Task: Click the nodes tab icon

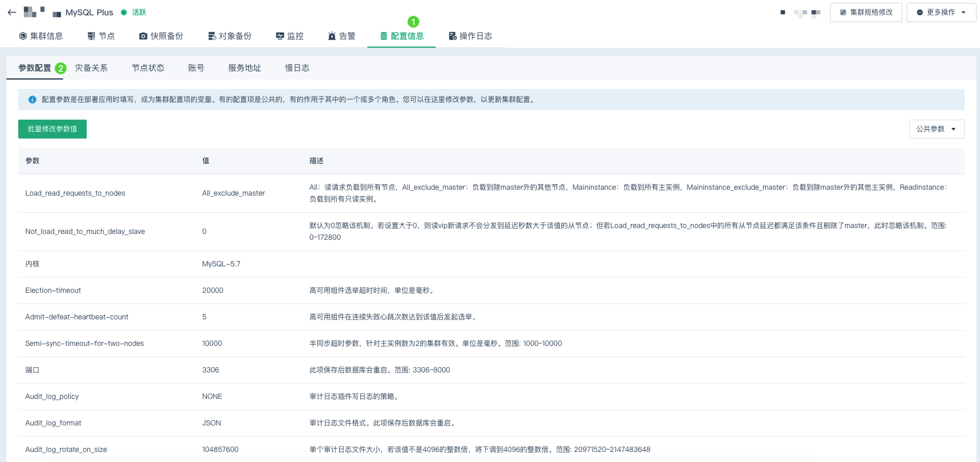Action: tap(91, 36)
